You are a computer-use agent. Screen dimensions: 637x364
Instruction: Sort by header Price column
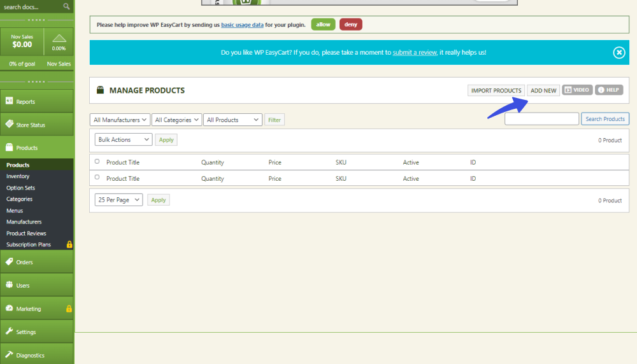[x=275, y=162]
